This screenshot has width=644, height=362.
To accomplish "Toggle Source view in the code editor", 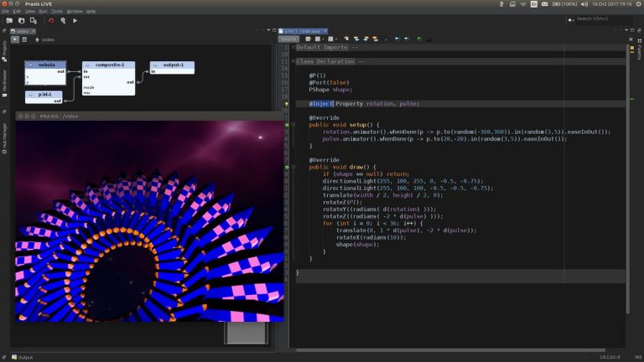I will coord(288,39).
